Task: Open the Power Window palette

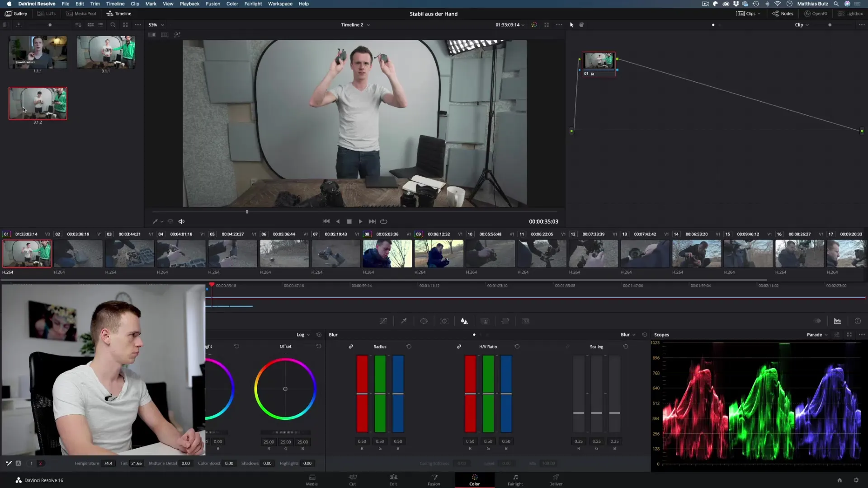Action: tap(424, 321)
